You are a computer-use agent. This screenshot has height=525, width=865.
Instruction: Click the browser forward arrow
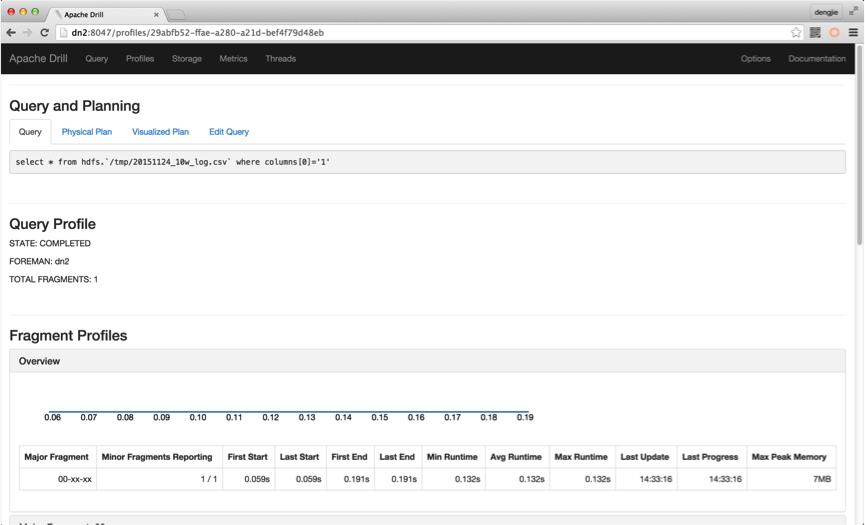(x=27, y=33)
